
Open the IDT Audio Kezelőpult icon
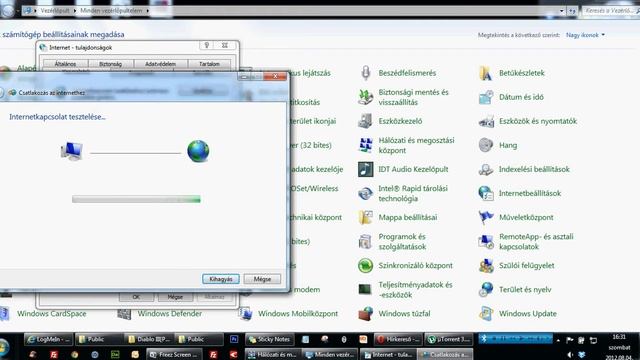pyautogui.click(x=366, y=169)
